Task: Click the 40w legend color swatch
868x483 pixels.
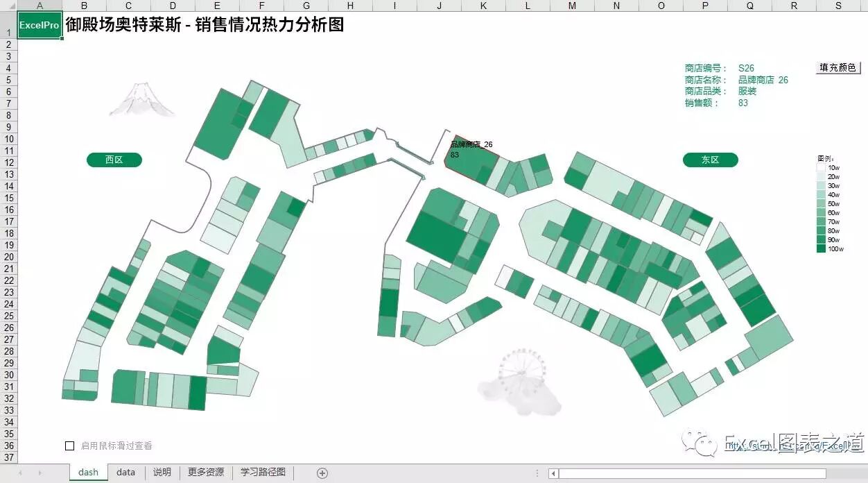Action: pyautogui.click(x=821, y=194)
